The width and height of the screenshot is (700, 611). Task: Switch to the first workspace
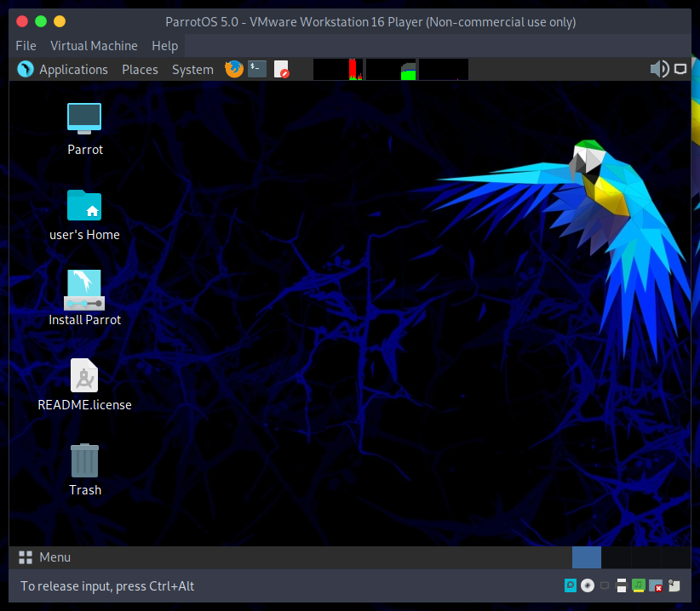tap(587, 557)
